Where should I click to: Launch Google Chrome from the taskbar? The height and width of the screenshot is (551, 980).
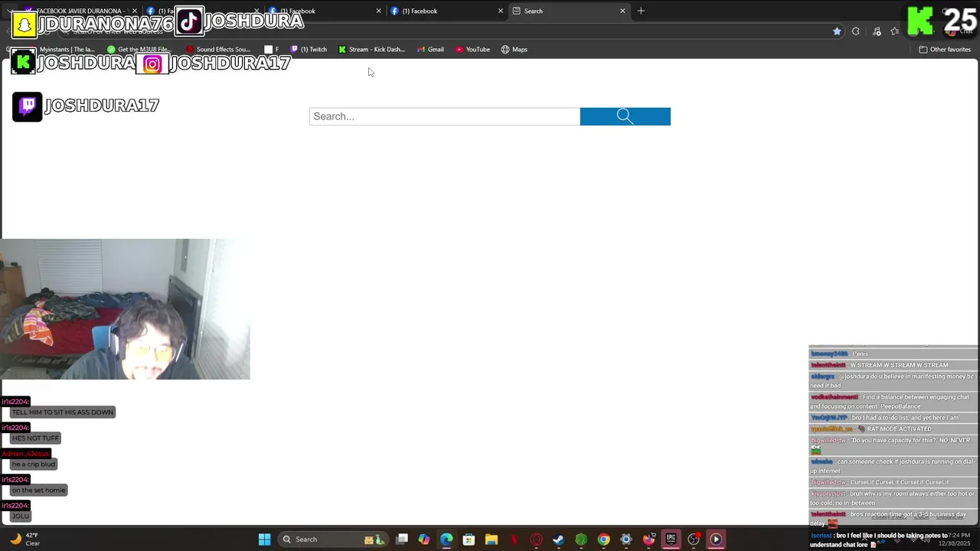pyautogui.click(x=603, y=540)
